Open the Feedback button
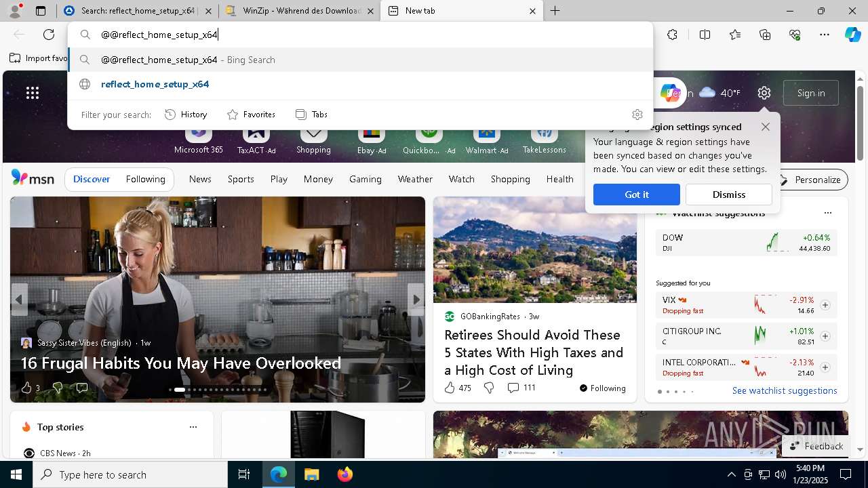Viewport: 868px width, 488px height. point(816,446)
